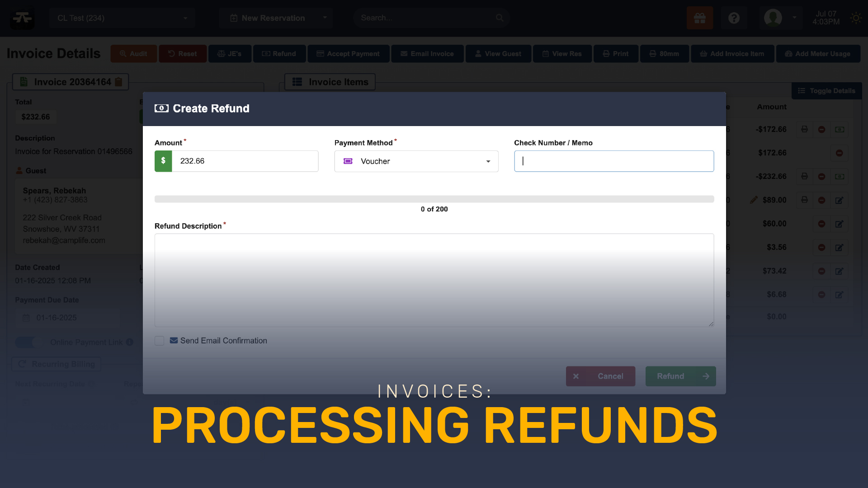Click the View Res button
868x488 pixels.
click(x=562, y=53)
